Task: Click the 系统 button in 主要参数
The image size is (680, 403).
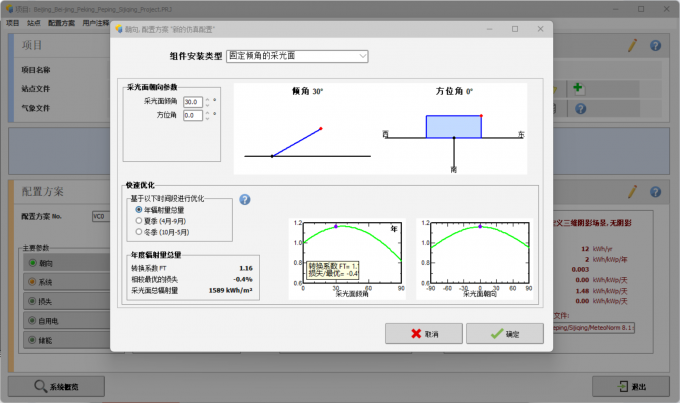Action: pyautogui.click(x=66, y=282)
